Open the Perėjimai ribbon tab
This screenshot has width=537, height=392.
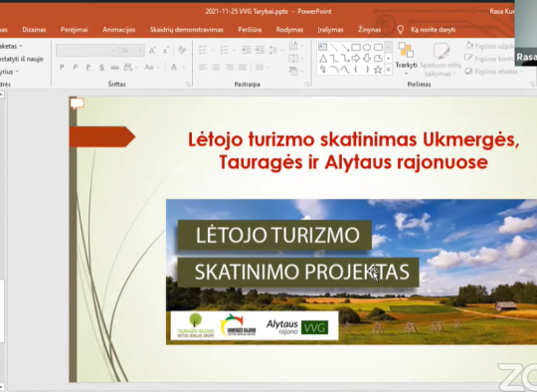point(75,30)
